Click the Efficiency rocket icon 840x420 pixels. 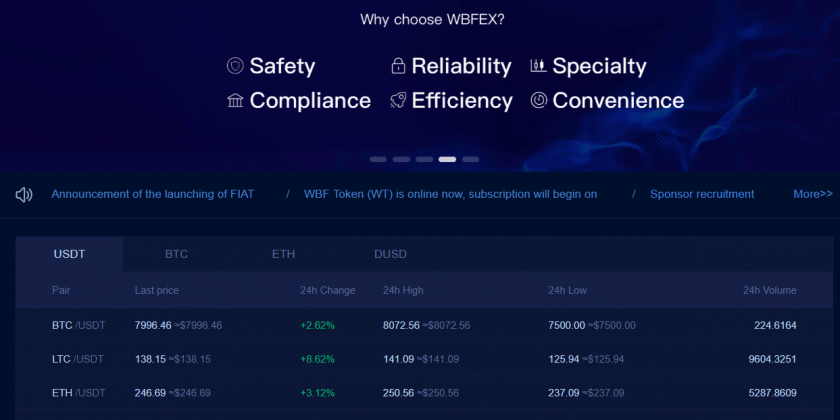pyautogui.click(x=398, y=101)
